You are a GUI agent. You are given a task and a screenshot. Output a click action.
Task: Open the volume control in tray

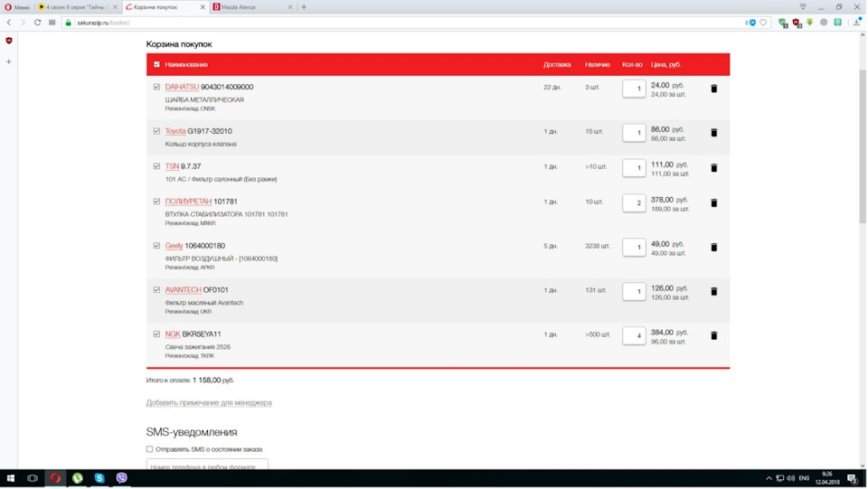tap(791, 478)
